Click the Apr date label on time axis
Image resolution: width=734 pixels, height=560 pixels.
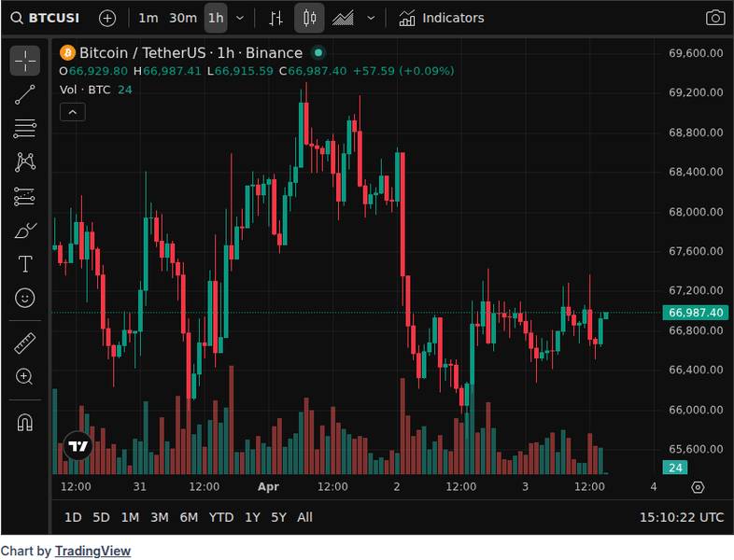click(x=268, y=486)
